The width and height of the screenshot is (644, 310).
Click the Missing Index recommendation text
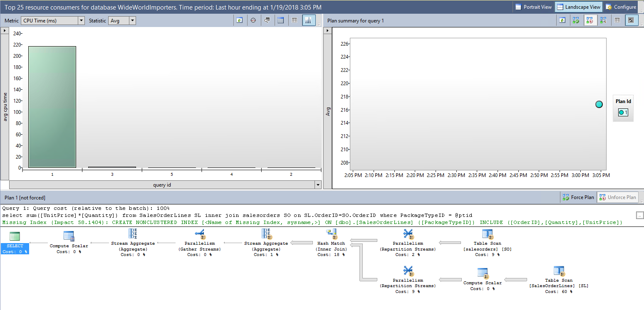point(312,222)
